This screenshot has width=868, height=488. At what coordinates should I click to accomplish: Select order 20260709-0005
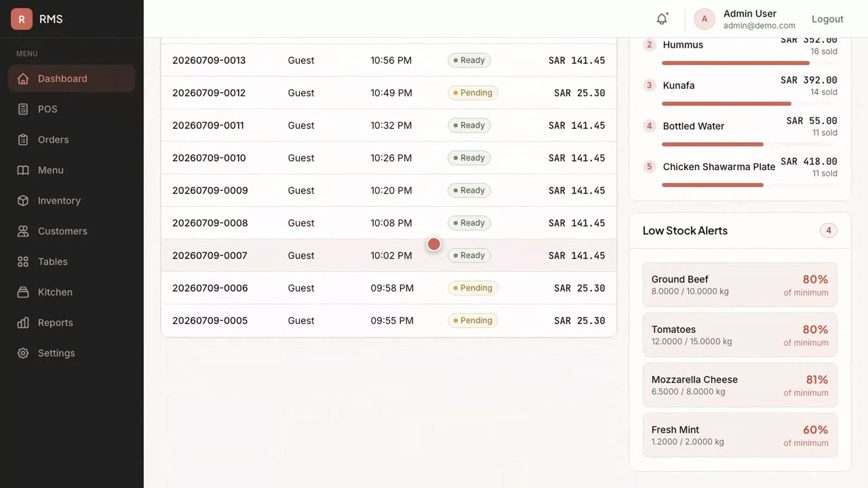point(389,320)
